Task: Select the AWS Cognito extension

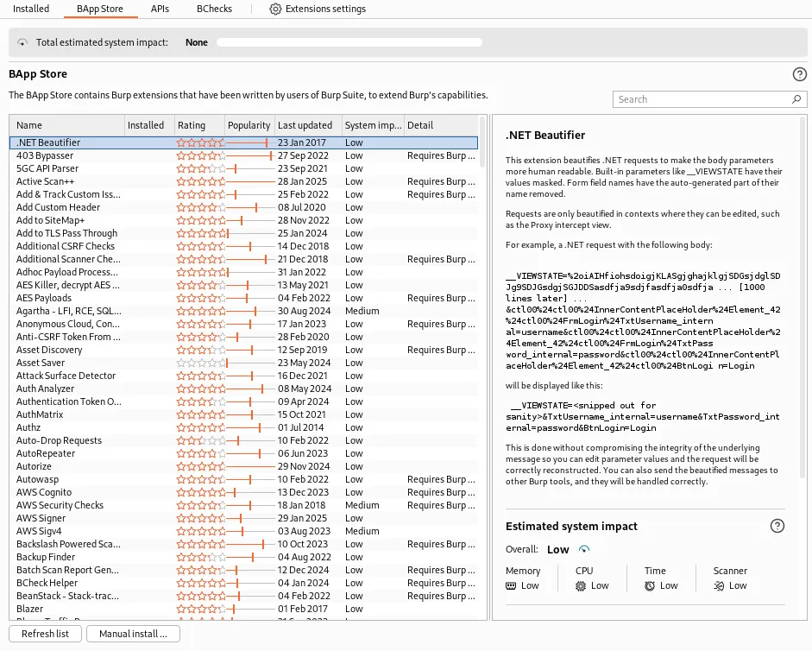Action: [x=243, y=492]
